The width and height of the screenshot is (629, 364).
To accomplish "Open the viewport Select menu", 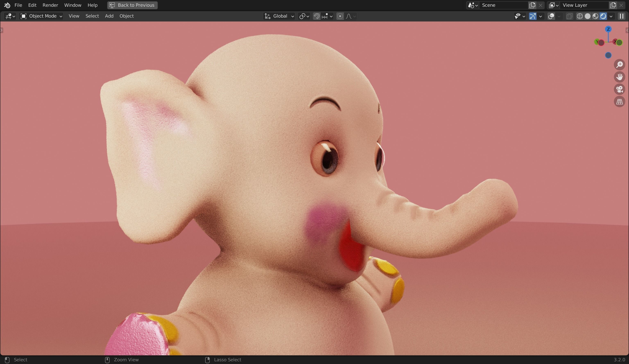I will coord(92,16).
